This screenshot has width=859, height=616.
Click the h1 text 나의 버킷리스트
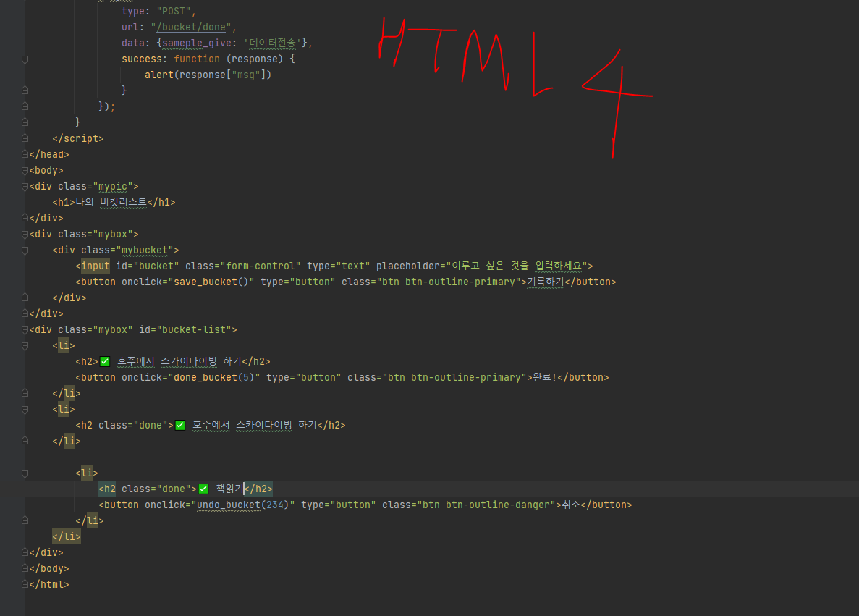click(111, 202)
